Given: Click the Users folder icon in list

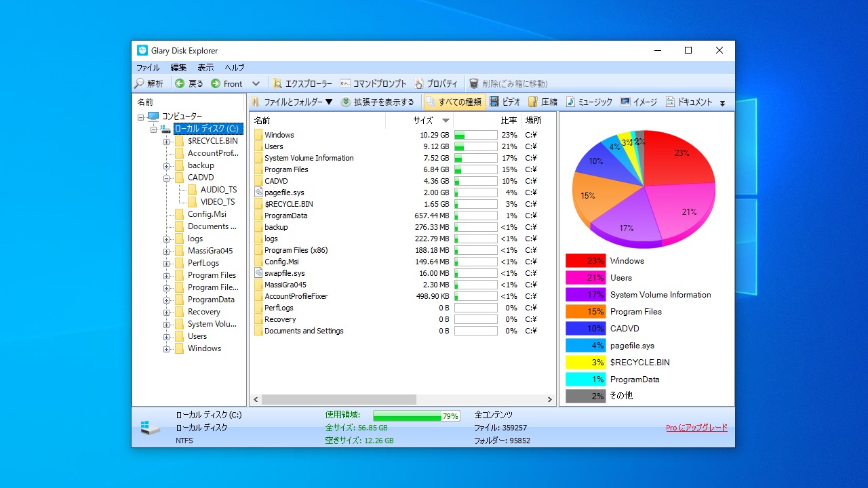Looking at the screenshot, I should click(258, 146).
